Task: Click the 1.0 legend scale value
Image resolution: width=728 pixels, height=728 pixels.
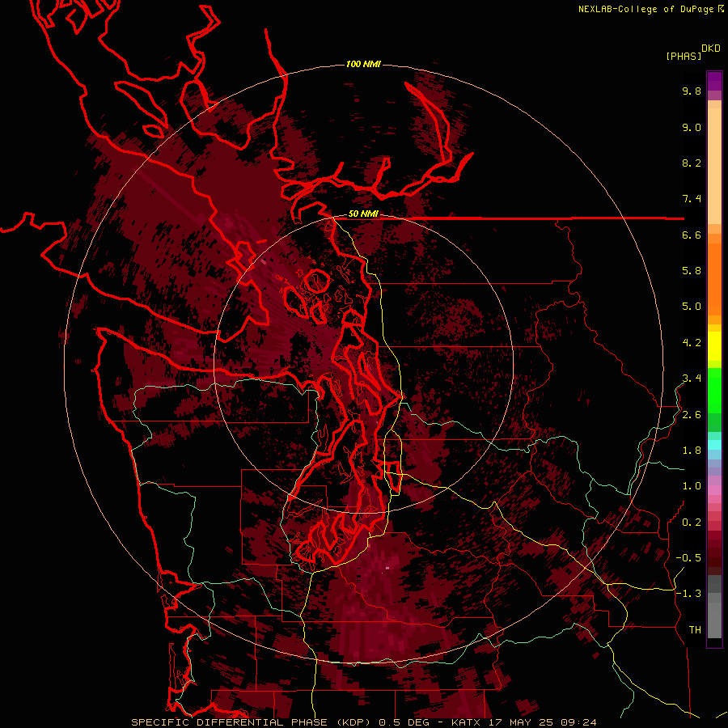Action: pos(692,486)
